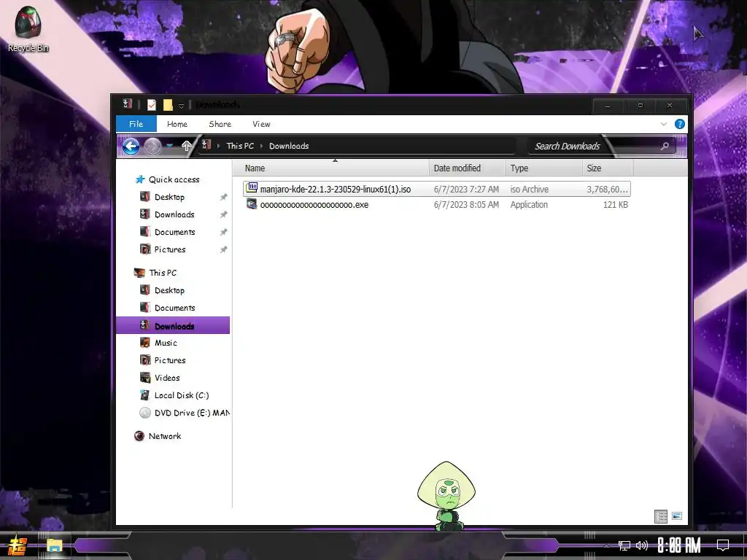Click the pin icon beside Quick access Pictures

pyautogui.click(x=223, y=249)
